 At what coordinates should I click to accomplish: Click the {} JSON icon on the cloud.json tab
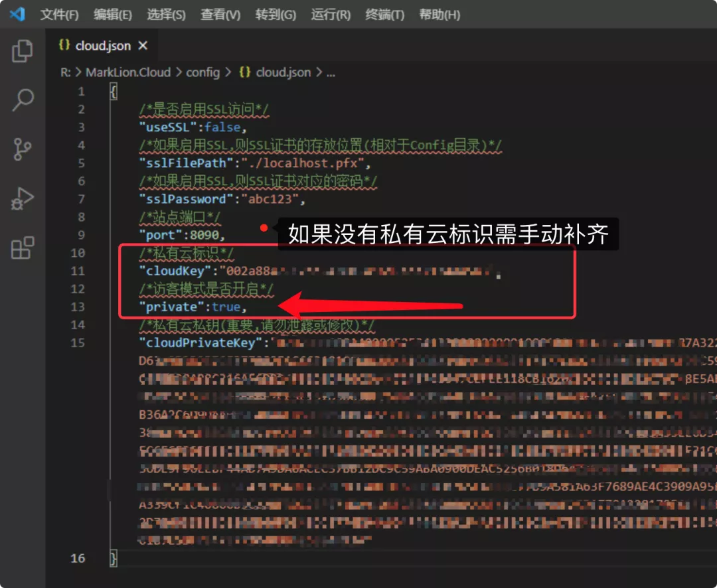click(64, 46)
